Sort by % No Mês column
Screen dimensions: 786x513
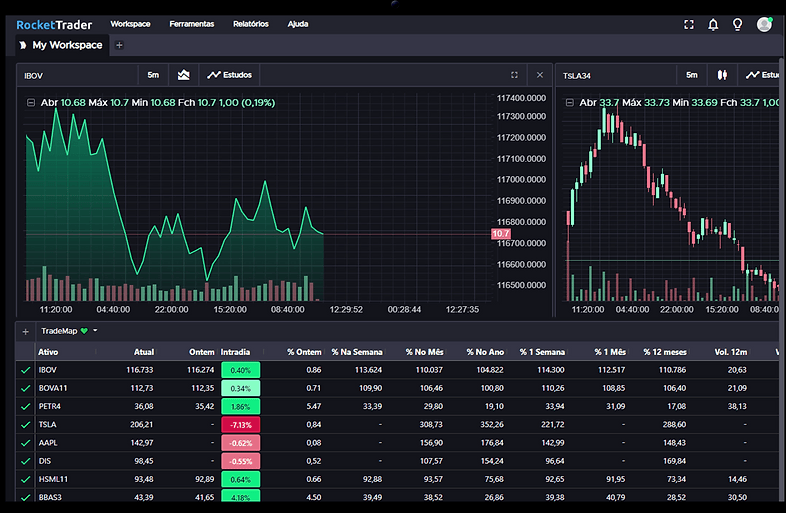[424, 352]
